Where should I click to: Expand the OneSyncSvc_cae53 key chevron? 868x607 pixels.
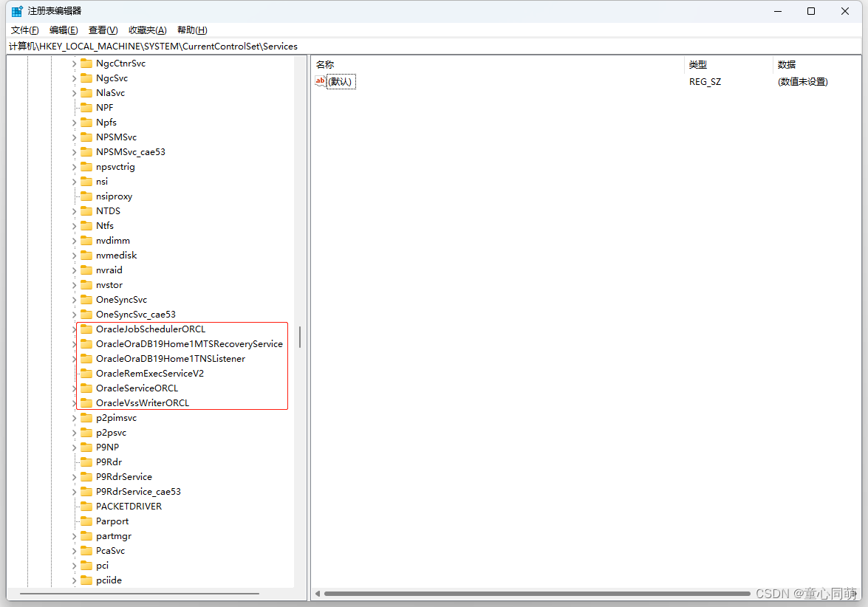(x=74, y=315)
